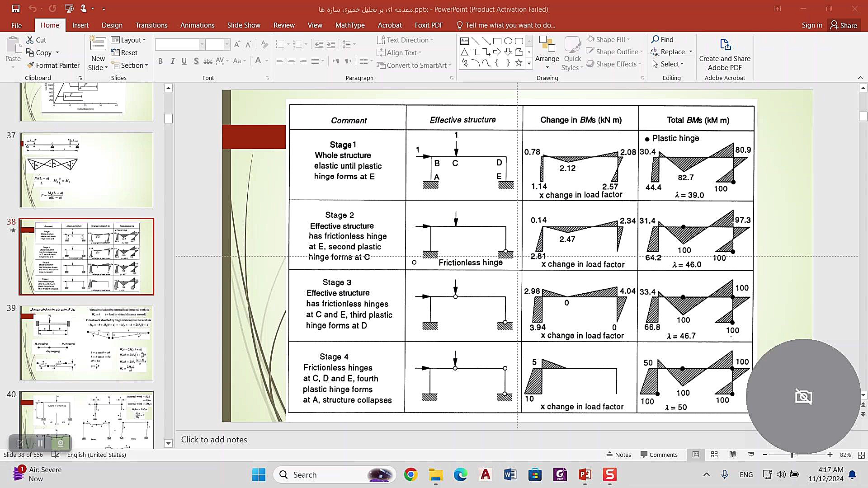The width and height of the screenshot is (868, 488).
Task: Switch to Reading View
Action: [x=733, y=455]
